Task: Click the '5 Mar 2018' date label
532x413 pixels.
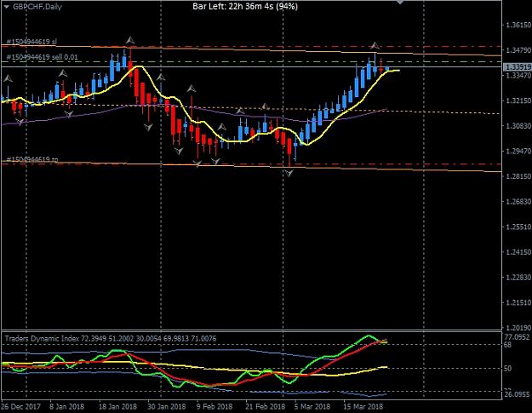Action: [312, 406]
